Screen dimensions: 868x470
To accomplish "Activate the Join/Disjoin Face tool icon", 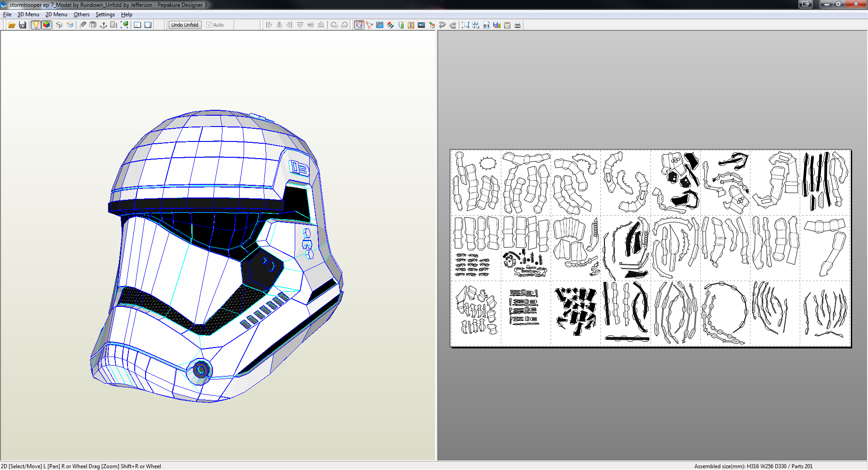I will (369, 25).
